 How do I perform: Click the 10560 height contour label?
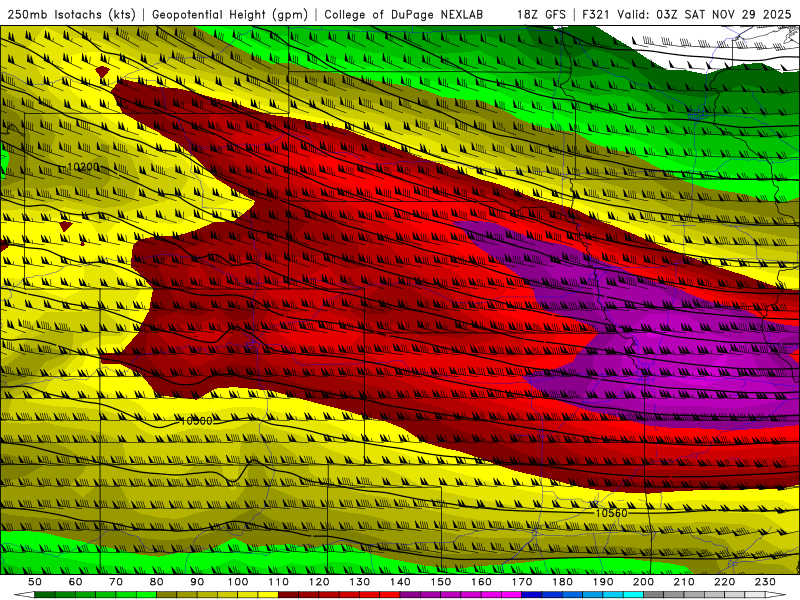pos(611,513)
